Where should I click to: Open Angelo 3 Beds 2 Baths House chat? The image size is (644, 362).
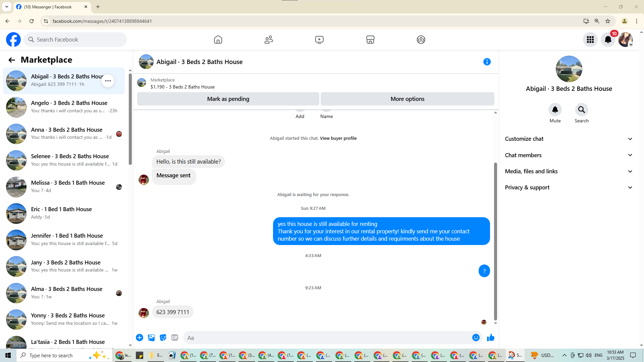[64, 107]
